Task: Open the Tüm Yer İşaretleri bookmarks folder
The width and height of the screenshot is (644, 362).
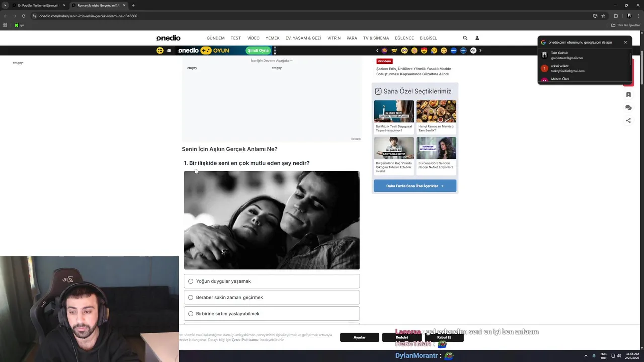Action: 626,25
